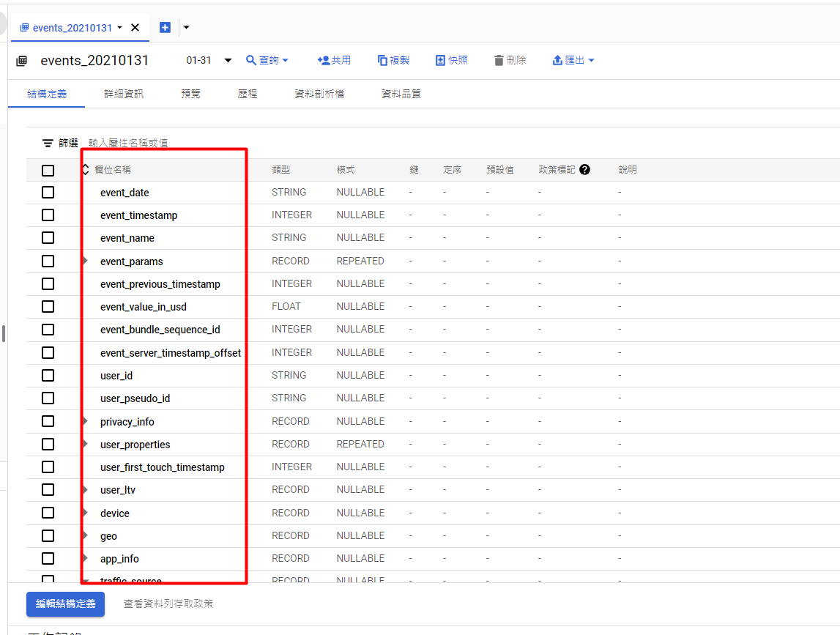Check the event_value_in_usd row checkbox
The width and height of the screenshot is (840, 635).
pos(48,307)
